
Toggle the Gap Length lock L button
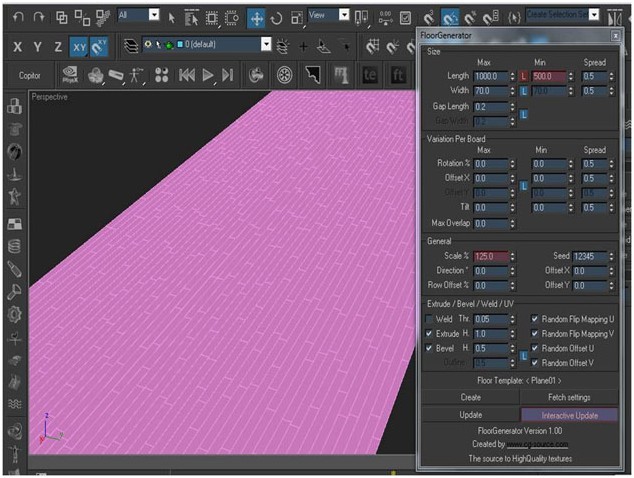tap(524, 114)
